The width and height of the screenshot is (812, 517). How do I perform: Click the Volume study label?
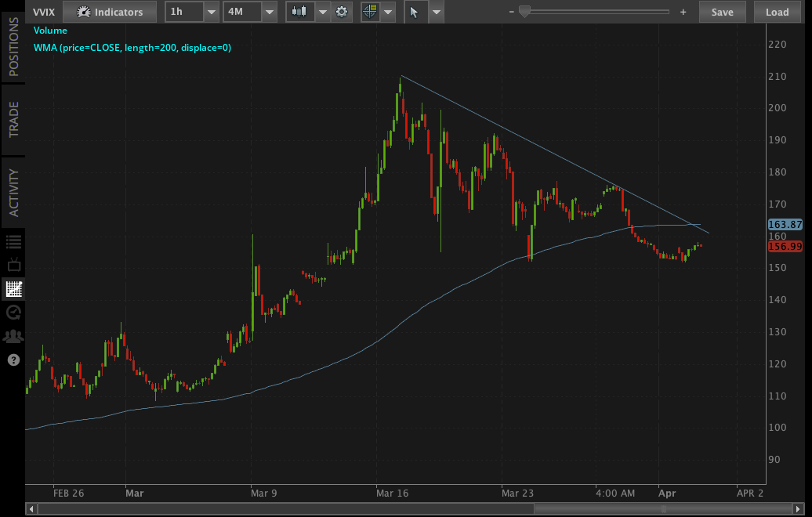[50, 31]
